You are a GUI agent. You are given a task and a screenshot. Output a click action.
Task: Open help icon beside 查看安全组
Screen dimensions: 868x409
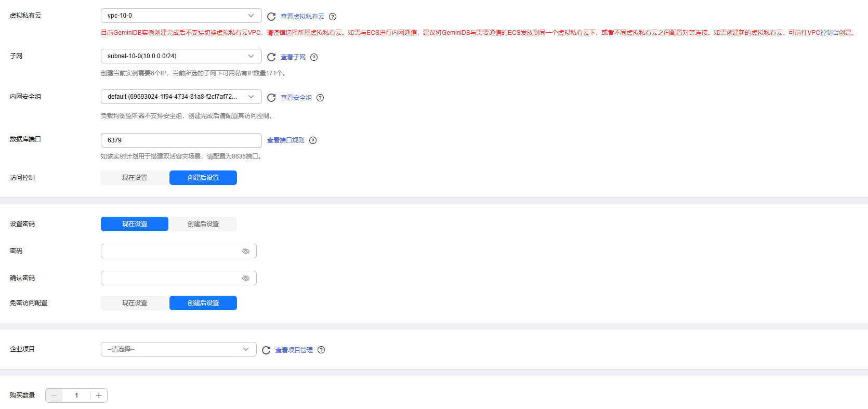point(320,98)
